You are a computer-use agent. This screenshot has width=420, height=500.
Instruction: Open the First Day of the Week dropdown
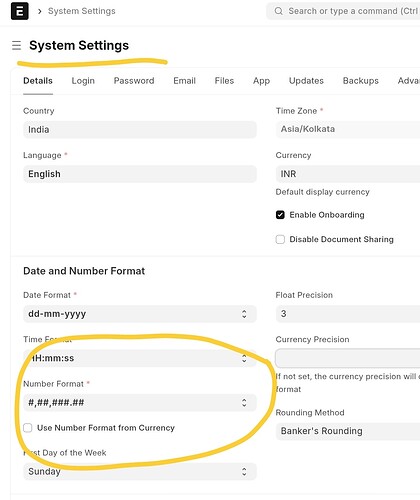point(140,471)
